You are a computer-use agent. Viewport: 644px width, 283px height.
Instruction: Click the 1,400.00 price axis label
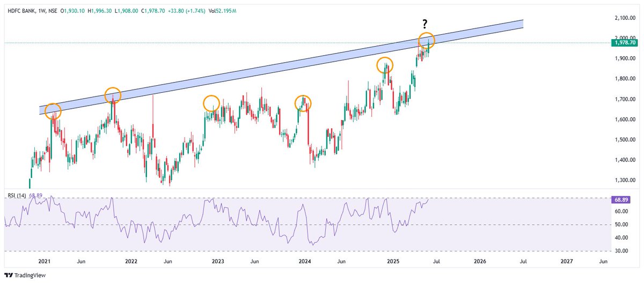coord(625,160)
